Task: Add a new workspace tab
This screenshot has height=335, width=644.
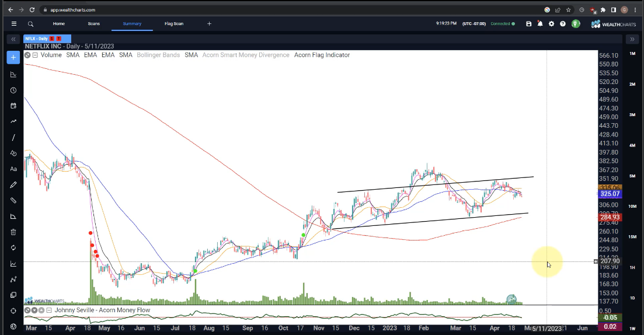Action: pos(209,24)
